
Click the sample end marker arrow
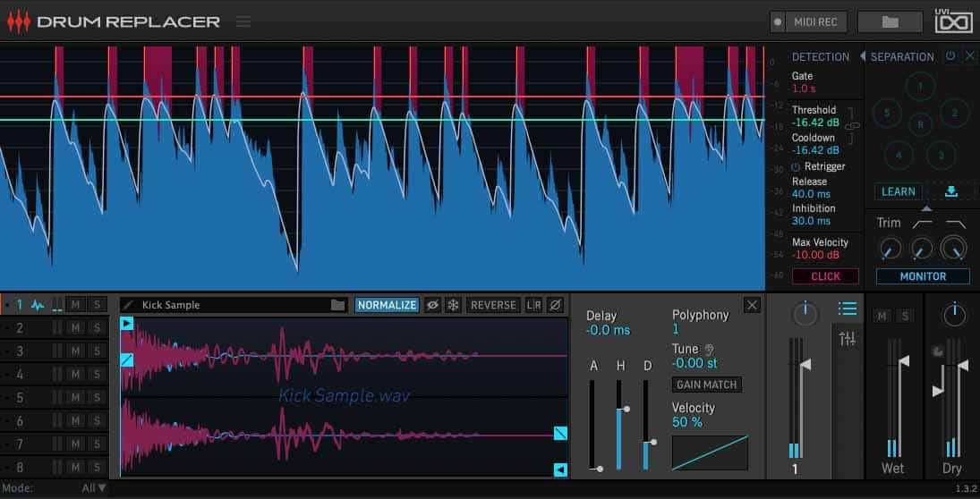pyautogui.click(x=560, y=469)
